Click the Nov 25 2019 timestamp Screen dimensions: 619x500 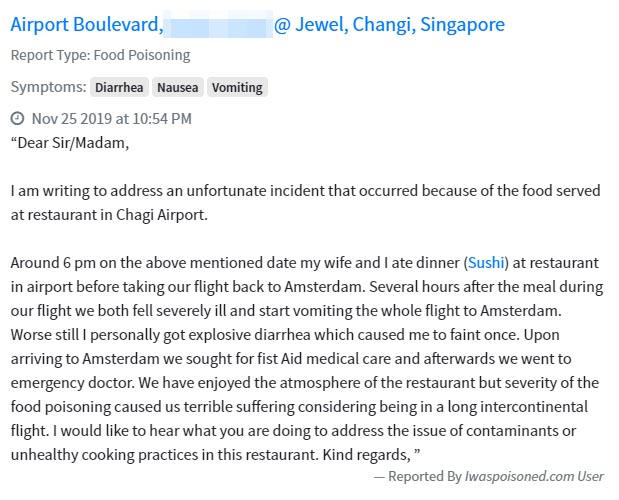coord(111,119)
